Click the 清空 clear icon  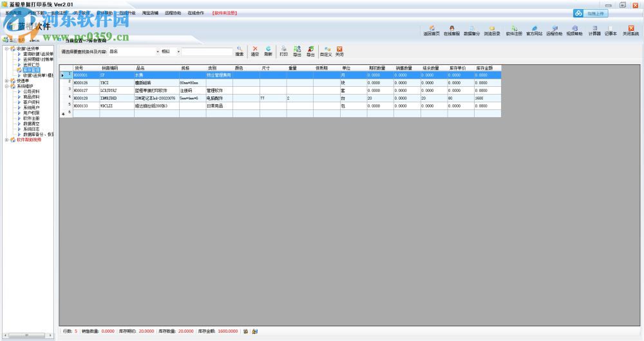coord(255,51)
